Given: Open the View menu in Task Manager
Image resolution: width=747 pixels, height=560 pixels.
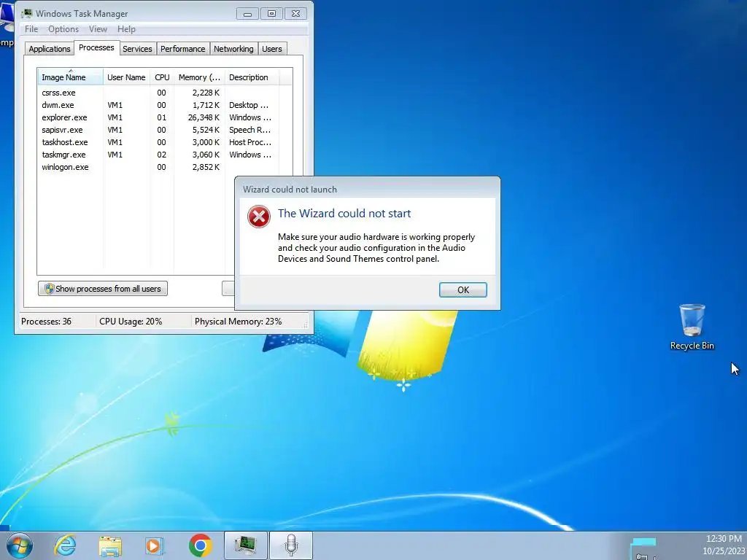Looking at the screenshot, I should 98,29.
